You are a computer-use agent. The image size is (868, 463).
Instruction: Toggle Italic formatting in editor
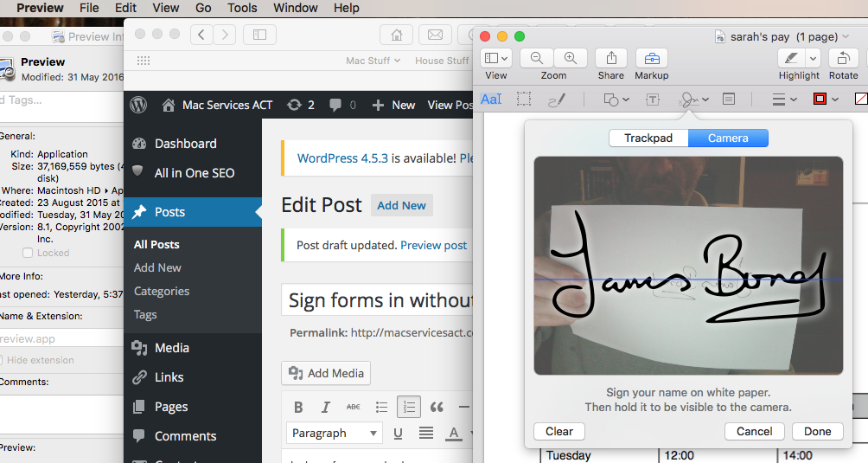(x=325, y=407)
